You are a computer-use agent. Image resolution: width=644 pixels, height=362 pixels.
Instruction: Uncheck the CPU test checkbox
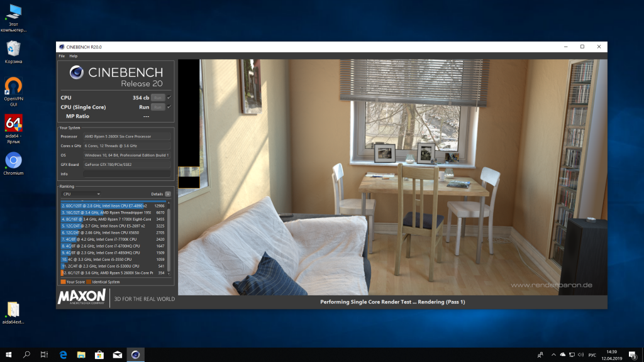coord(169,97)
